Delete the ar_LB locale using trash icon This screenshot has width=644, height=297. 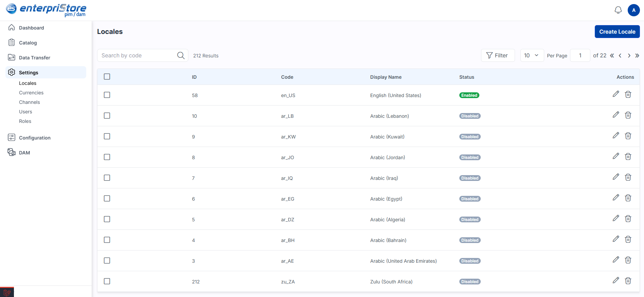(628, 115)
